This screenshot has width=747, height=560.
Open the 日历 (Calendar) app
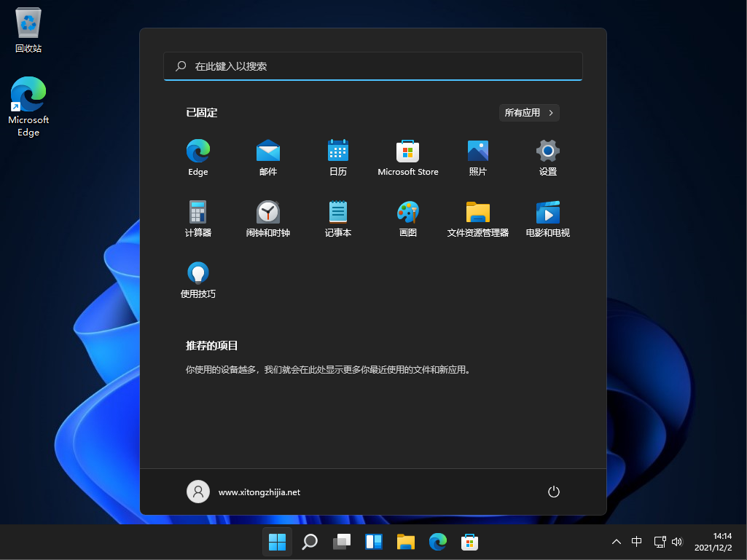point(337,153)
